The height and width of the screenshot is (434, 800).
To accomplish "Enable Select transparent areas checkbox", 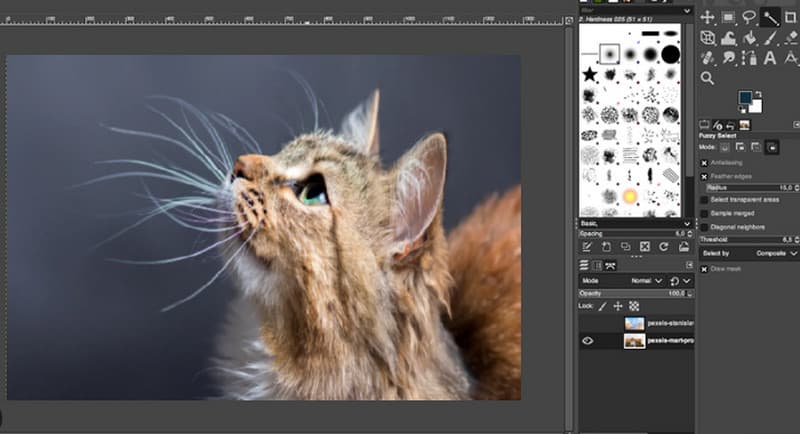I will point(704,200).
